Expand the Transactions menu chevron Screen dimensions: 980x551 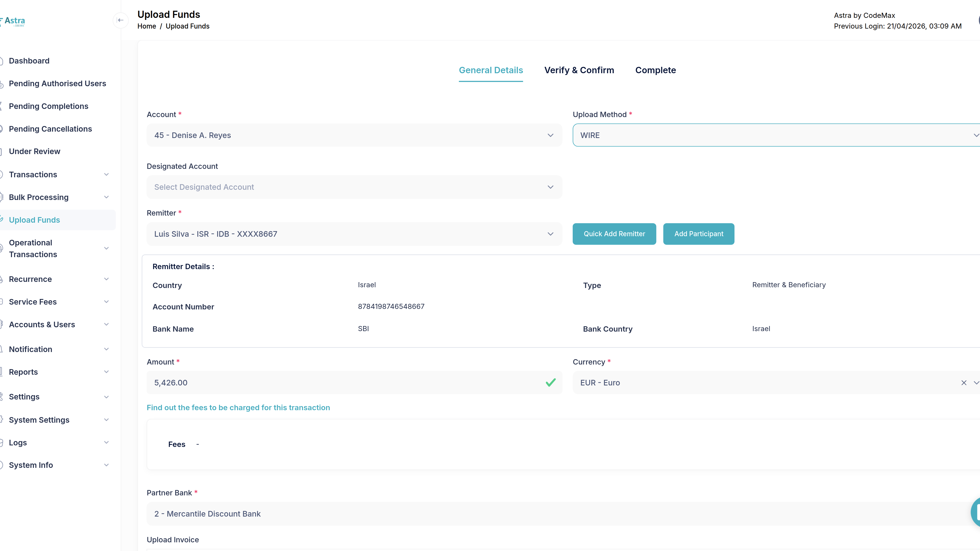tap(106, 174)
